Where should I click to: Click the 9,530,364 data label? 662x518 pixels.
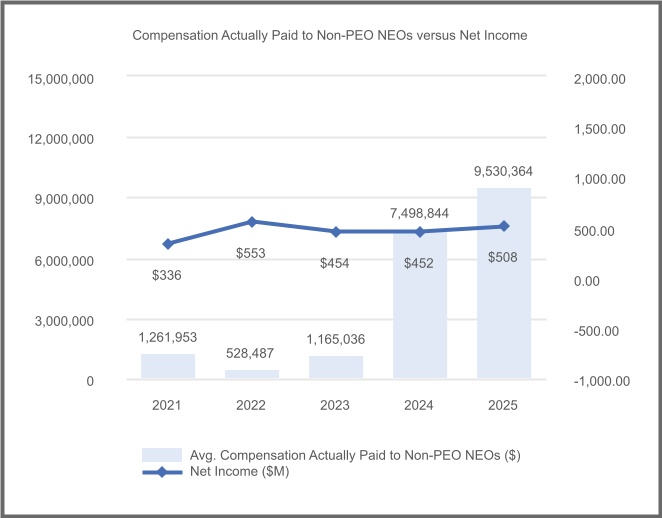pos(503,172)
